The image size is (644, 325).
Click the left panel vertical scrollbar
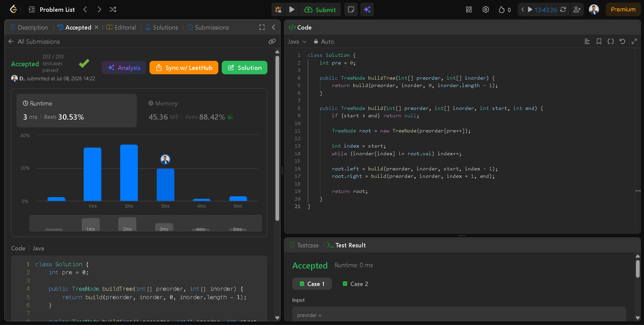click(x=277, y=138)
